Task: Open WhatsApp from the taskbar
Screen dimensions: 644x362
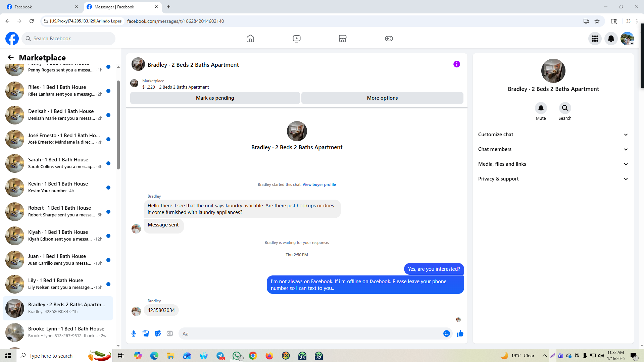Action: click(x=237, y=356)
